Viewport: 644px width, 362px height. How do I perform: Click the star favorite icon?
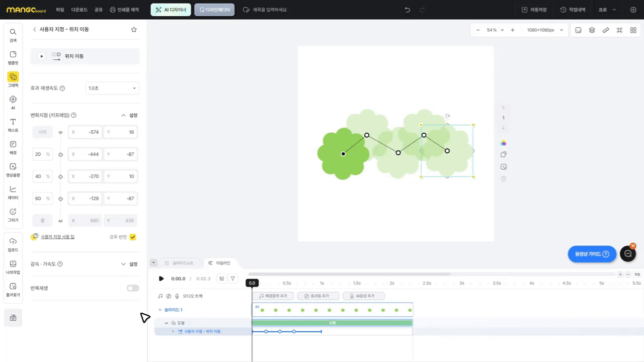click(x=134, y=30)
